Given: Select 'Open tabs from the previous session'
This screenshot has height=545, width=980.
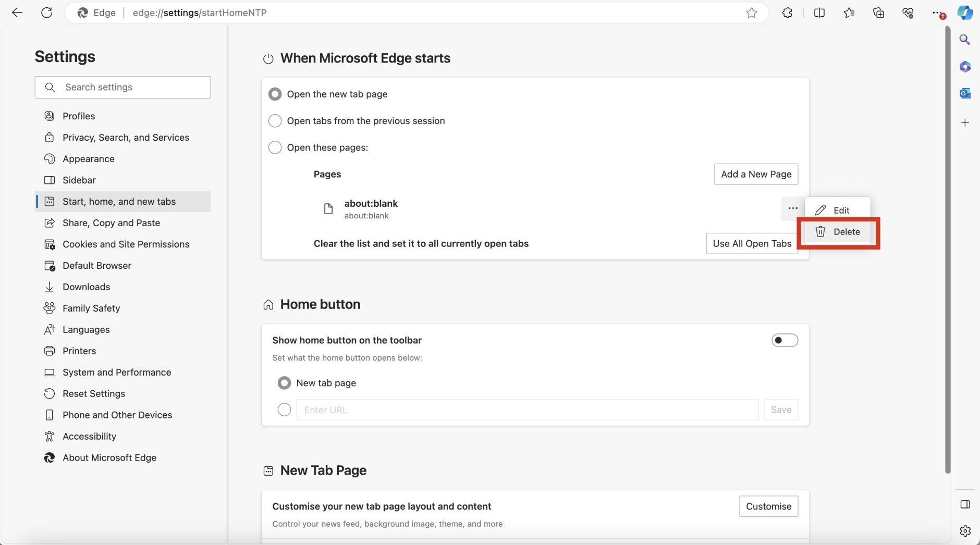Looking at the screenshot, I should pos(275,121).
